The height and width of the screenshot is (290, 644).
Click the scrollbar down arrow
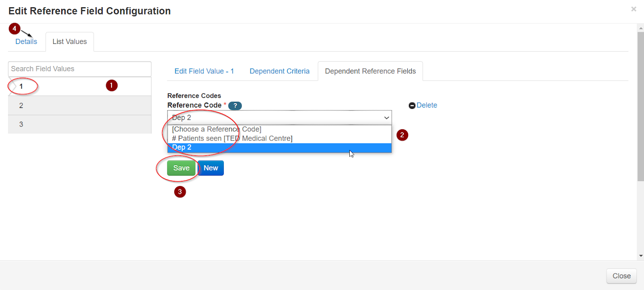pos(640,256)
